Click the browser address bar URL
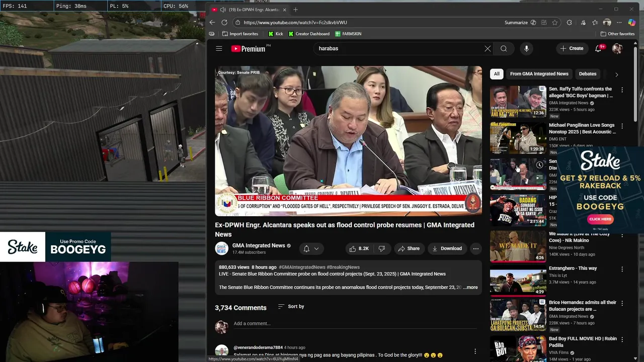644x362 pixels. pyautogui.click(x=295, y=22)
